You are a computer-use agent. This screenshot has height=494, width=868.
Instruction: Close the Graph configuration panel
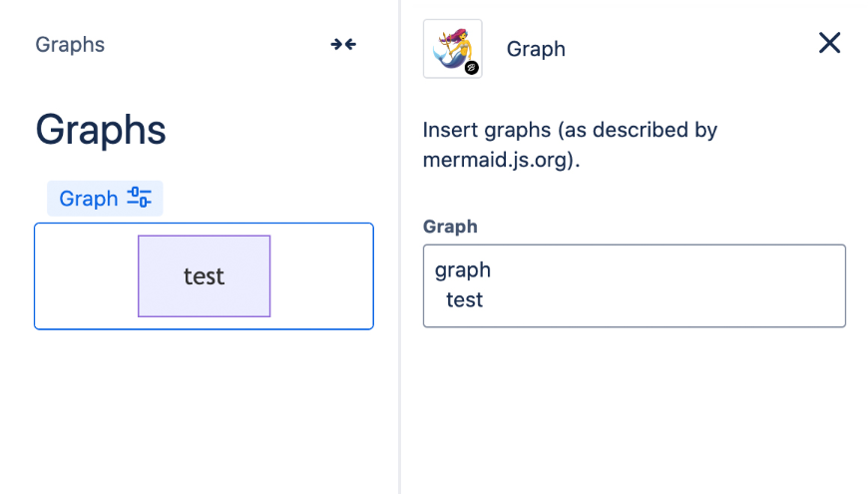pos(829,43)
